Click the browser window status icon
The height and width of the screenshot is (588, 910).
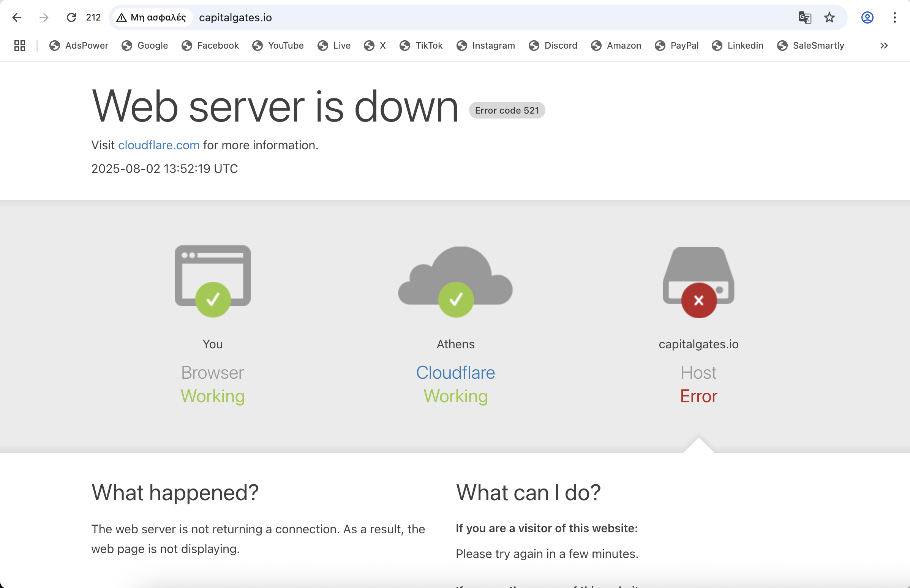pos(213,281)
